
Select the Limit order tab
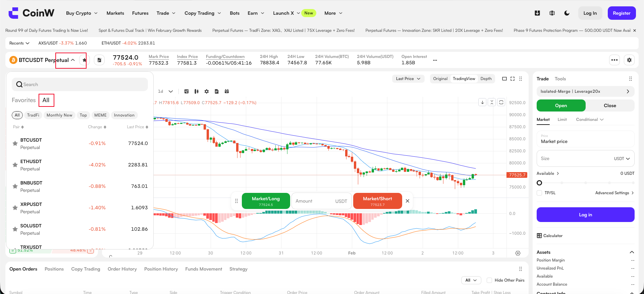click(562, 120)
